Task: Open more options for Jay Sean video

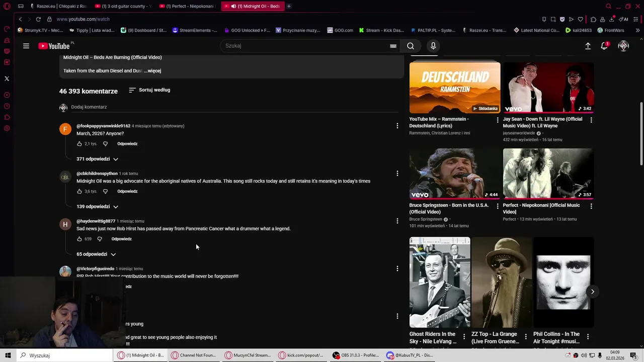Action: click(x=591, y=120)
